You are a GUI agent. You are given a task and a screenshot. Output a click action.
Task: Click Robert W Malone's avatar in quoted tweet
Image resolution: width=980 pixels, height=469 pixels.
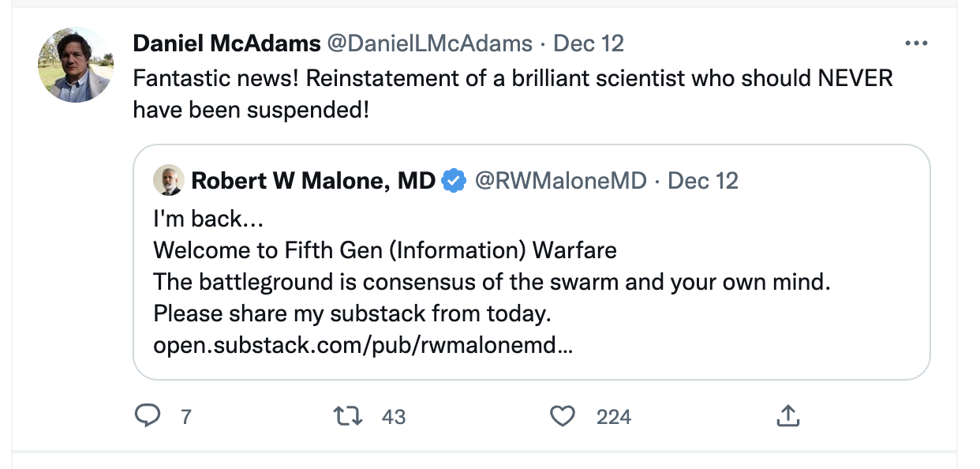click(167, 180)
